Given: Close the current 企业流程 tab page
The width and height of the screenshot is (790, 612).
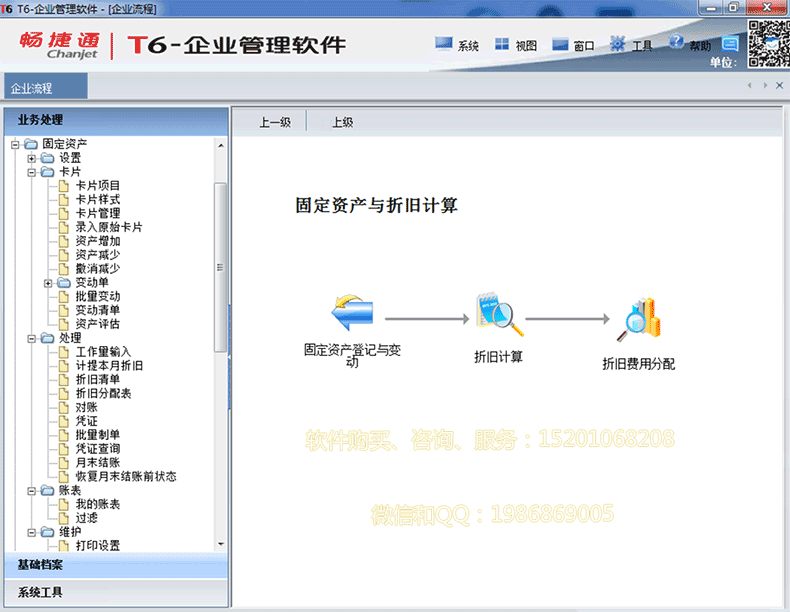Looking at the screenshot, I should click(779, 85).
